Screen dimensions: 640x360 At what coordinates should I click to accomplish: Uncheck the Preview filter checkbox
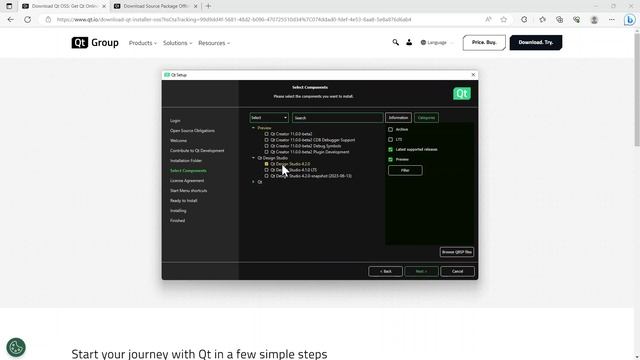pos(390,160)
